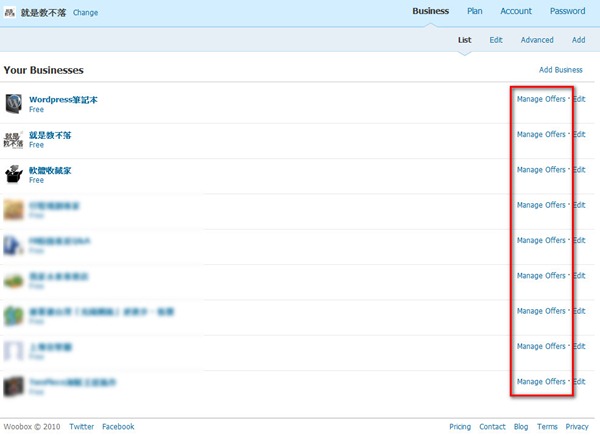Click the Wordpress筆記本 business icon
This screenshot has width=600, height=436.
click(14, 103)
